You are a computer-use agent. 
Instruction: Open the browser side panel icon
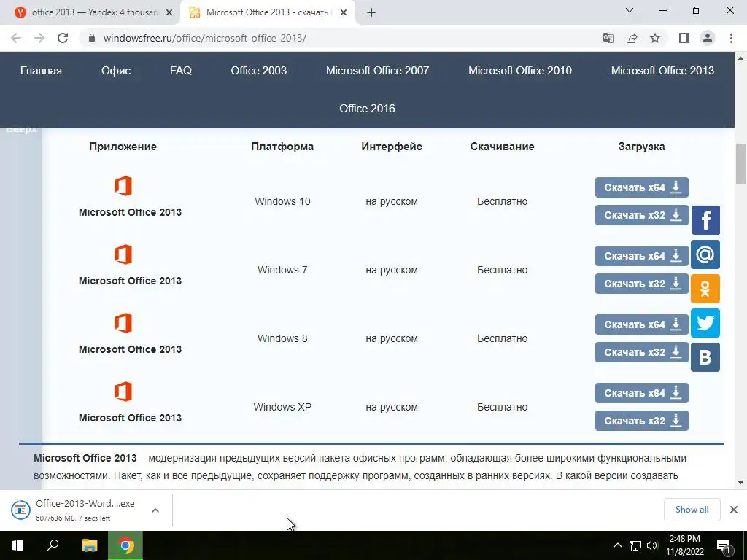pyautogui.click(x=684, y=38)
